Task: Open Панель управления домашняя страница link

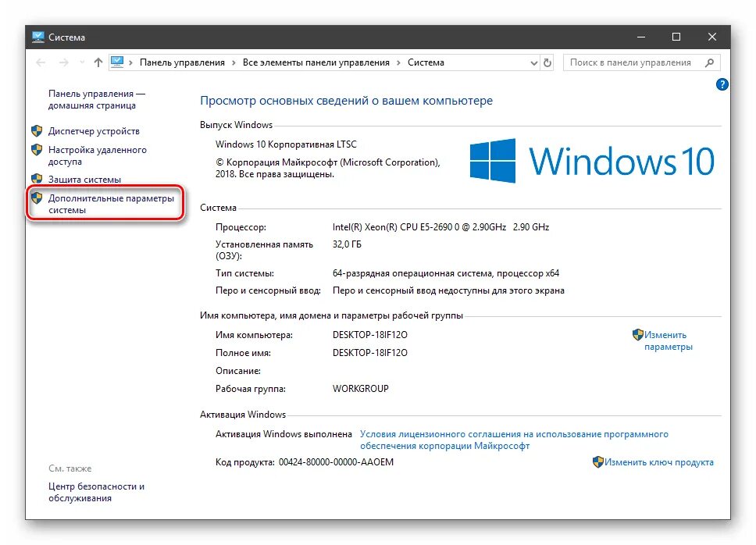Action: click(x=96, y=100)
